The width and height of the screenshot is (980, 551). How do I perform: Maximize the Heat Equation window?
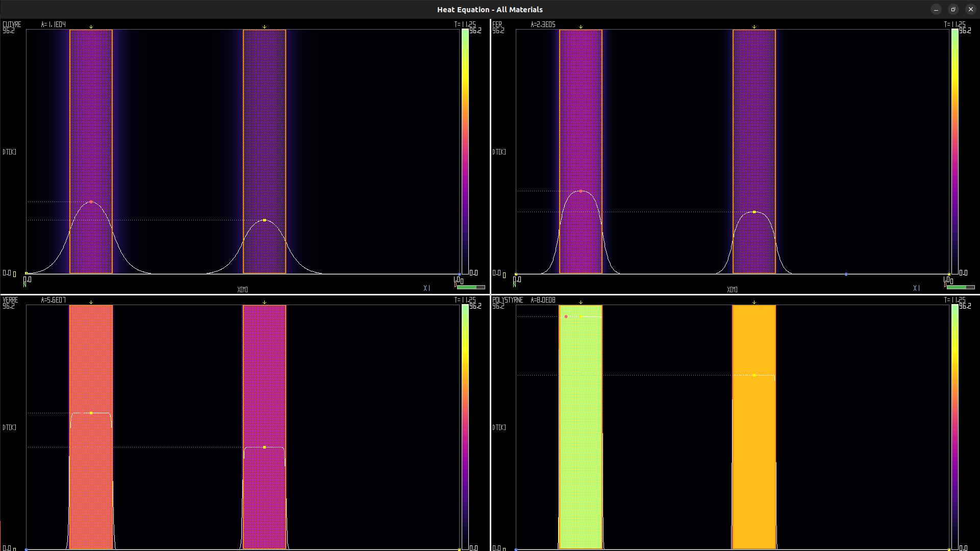point(953,9)
